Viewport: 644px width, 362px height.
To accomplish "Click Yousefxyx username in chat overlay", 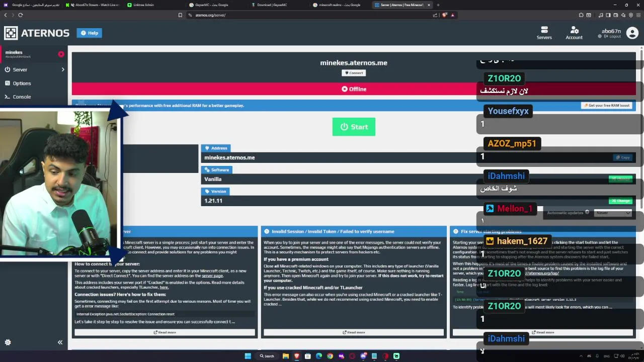I will [x=508, y=111].
